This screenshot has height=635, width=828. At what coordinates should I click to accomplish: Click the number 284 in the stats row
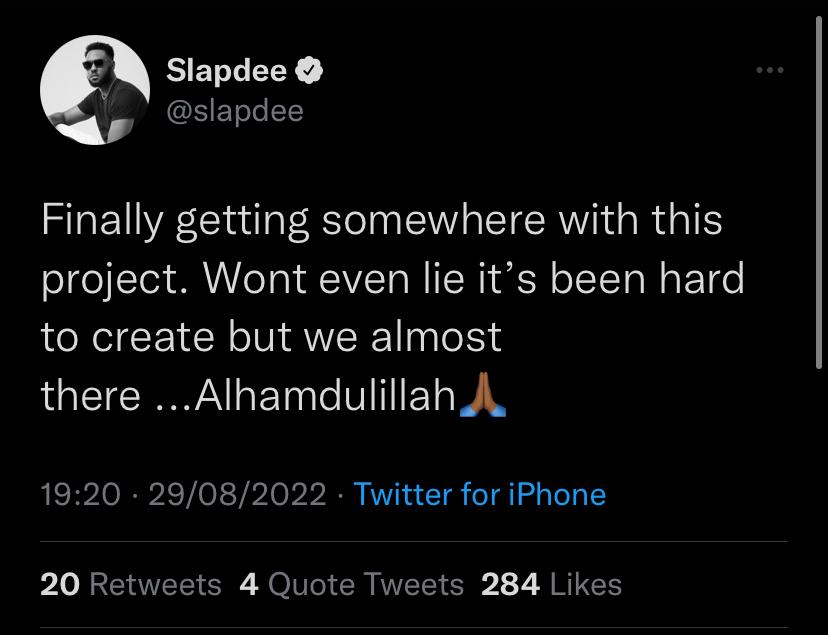[x=508, y=584]
